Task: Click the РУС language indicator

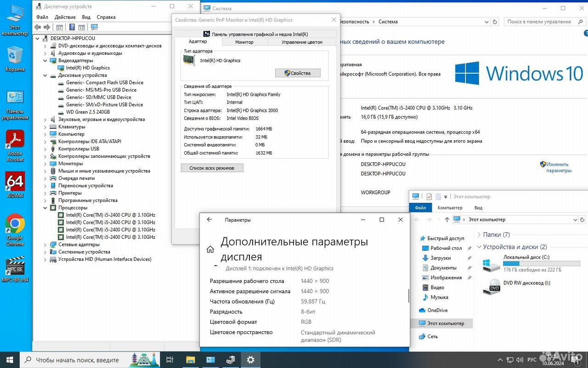Action: [531, 360]
